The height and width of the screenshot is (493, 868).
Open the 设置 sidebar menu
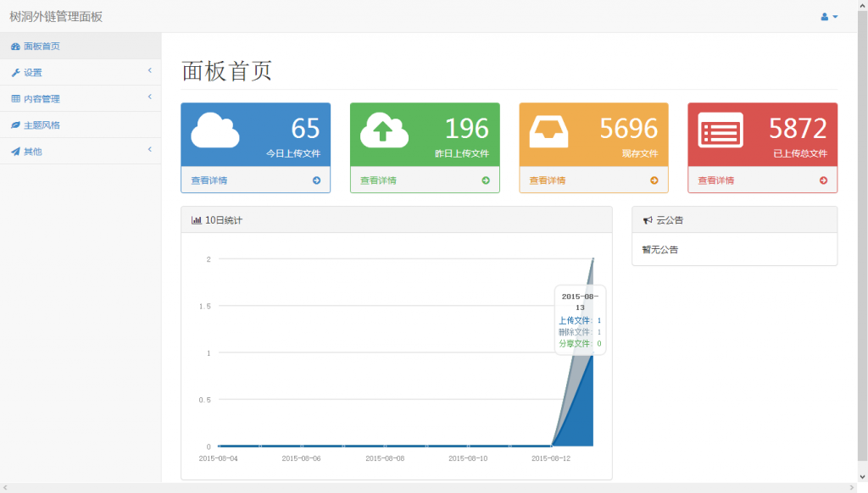(x=81, y=73)
